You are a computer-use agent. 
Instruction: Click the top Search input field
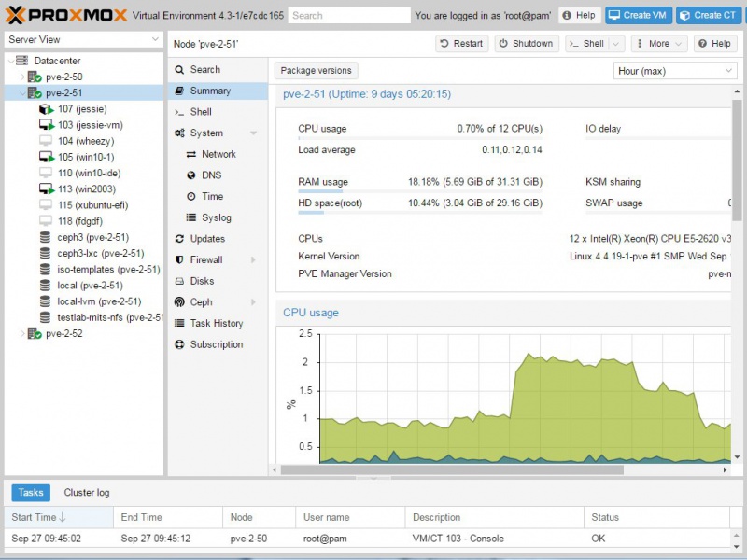(348, 16)
